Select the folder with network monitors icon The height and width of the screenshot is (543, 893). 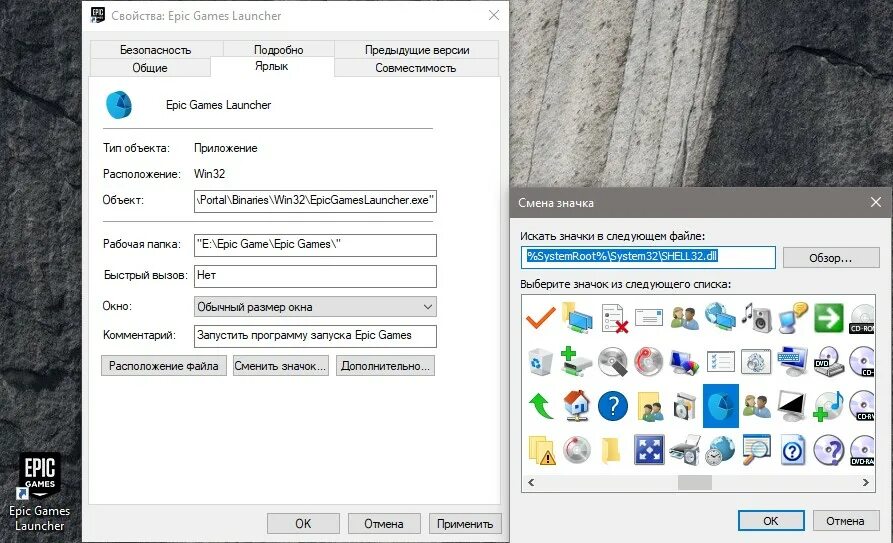tap(577, 317)
